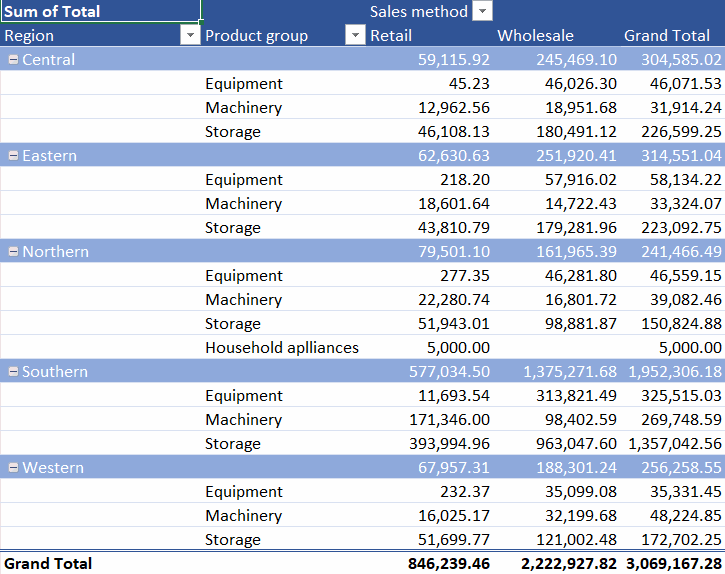Click the Grand Total column header
The height and width of the screenshot is (574, 725).
(x=667, y=36)
